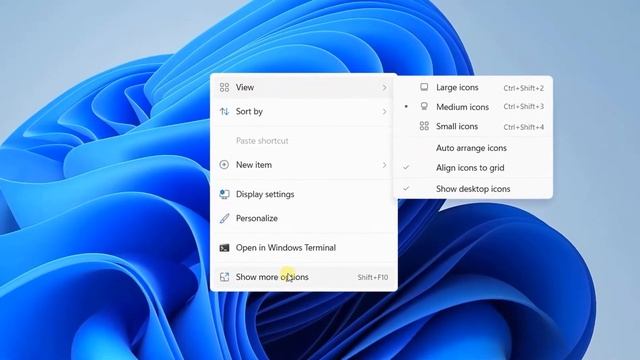Screen dimensions: 640x360
Task: Expand the New item chevron
Action: [x=384, y=165]
